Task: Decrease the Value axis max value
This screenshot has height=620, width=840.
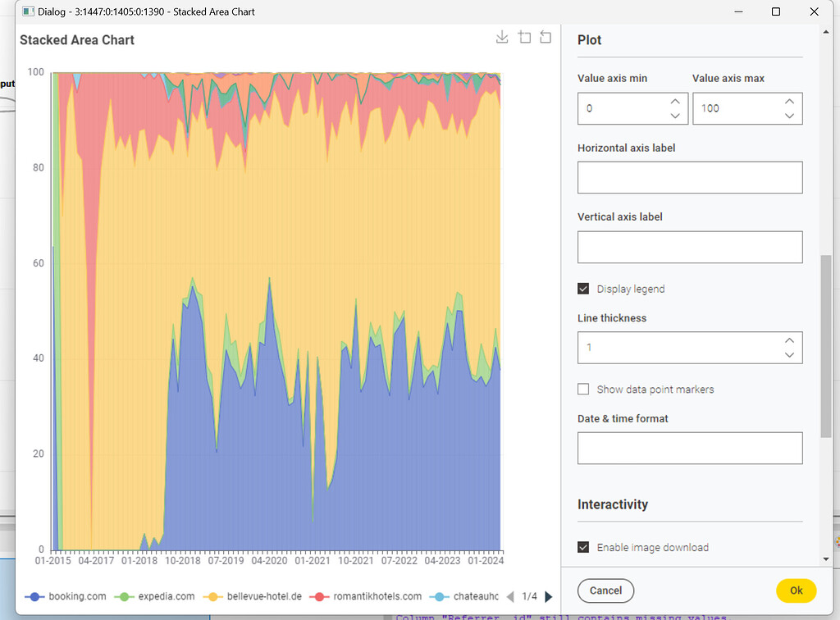Action: (789, 116)
